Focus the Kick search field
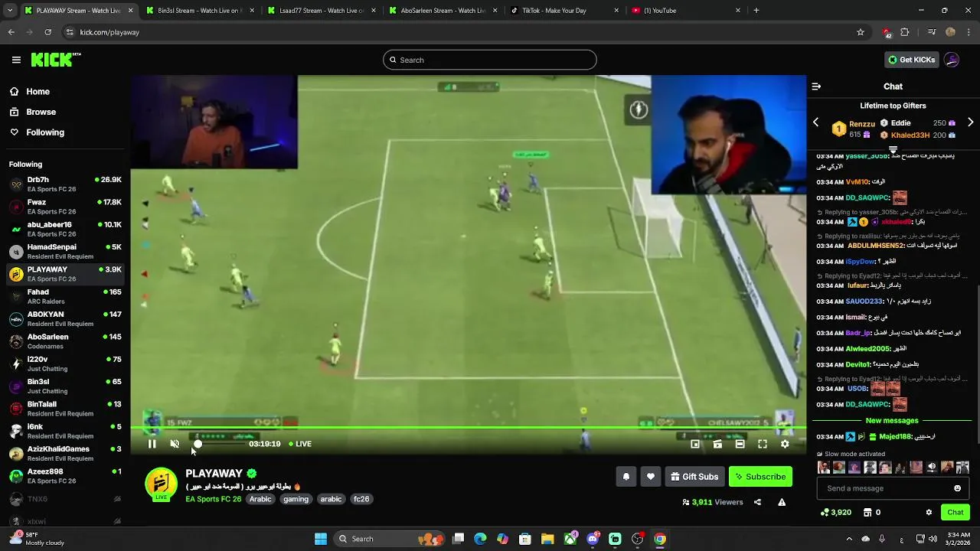The height and width of the screenshot is (551, 980). [490, 60]
